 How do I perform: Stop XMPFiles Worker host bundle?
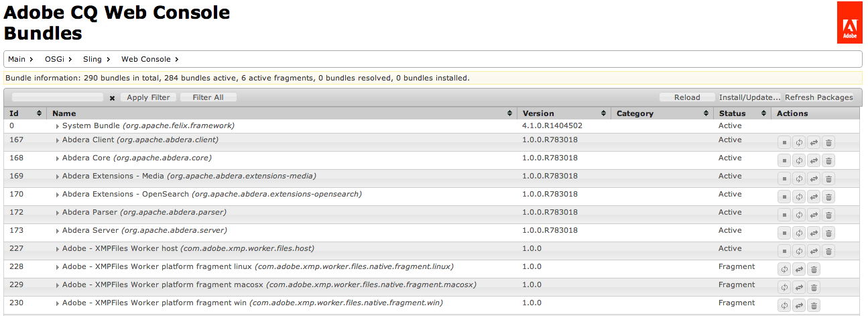point(784,251)
